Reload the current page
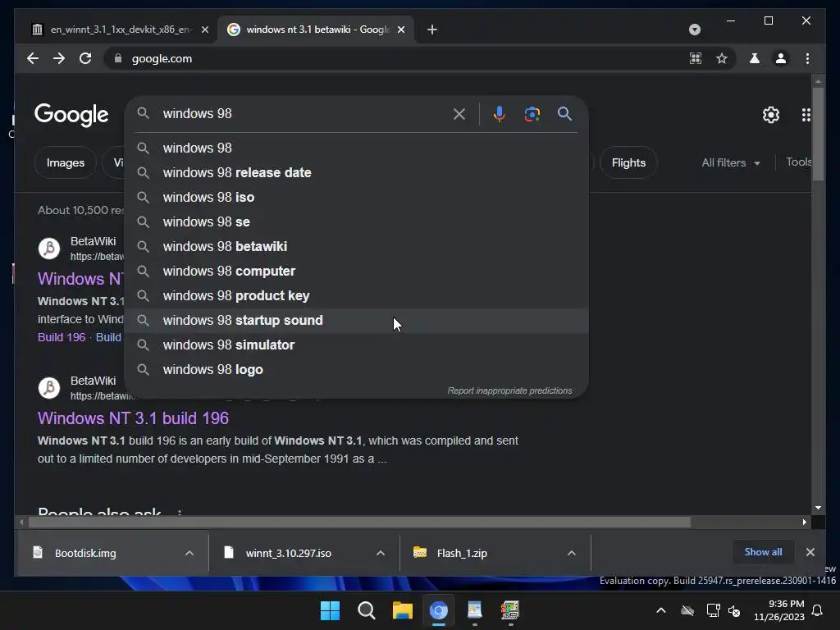Viewport: 840px width, 630px height. (85, 58)
